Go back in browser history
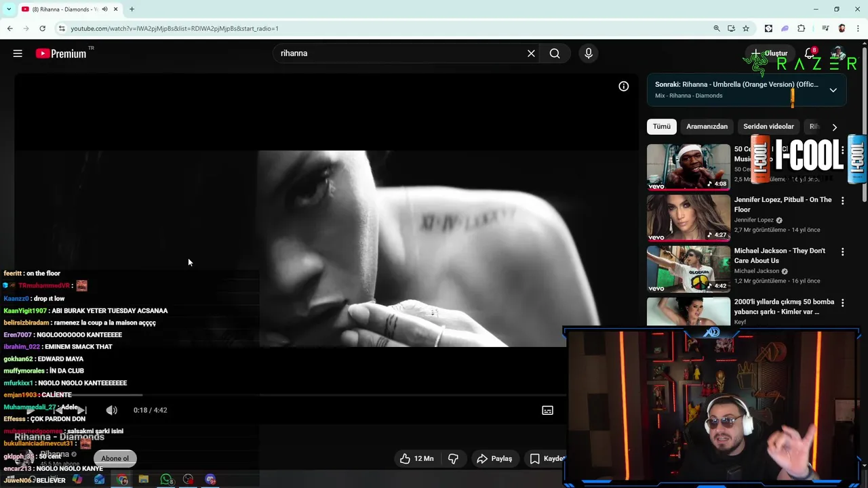The height and width of the screenshot is (488, 868). tap(9, 28)
